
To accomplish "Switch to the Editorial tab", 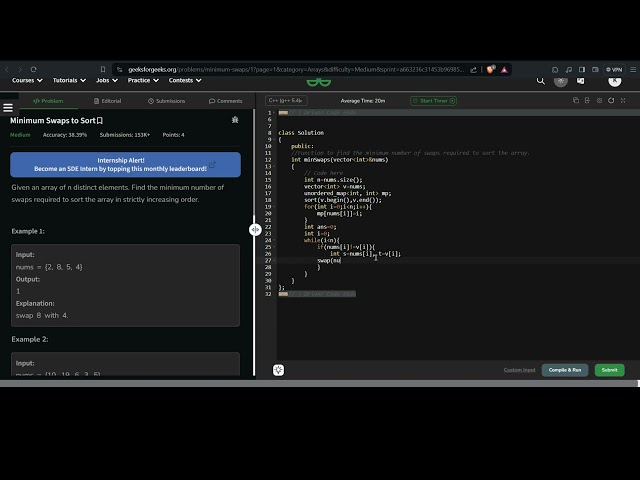I will tap(108, 101).
